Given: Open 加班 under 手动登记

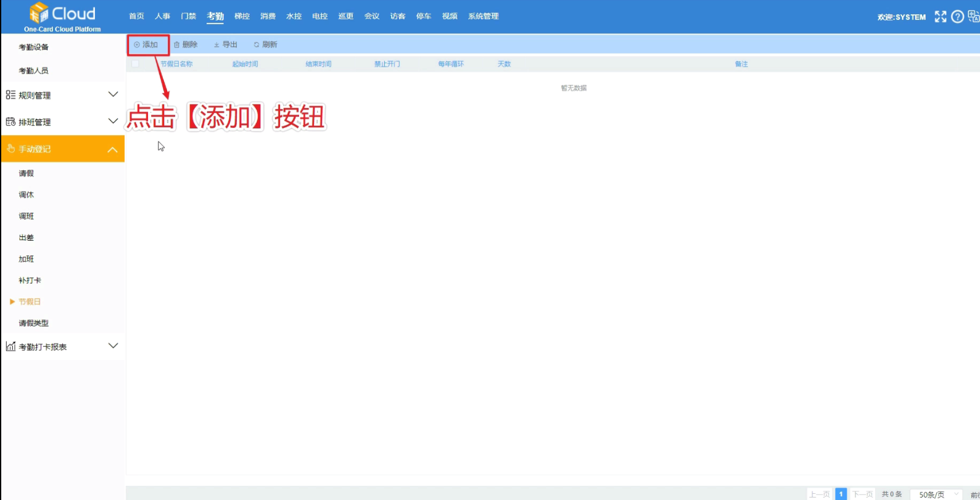Looking at the screenshot, I should pos(26,259).
